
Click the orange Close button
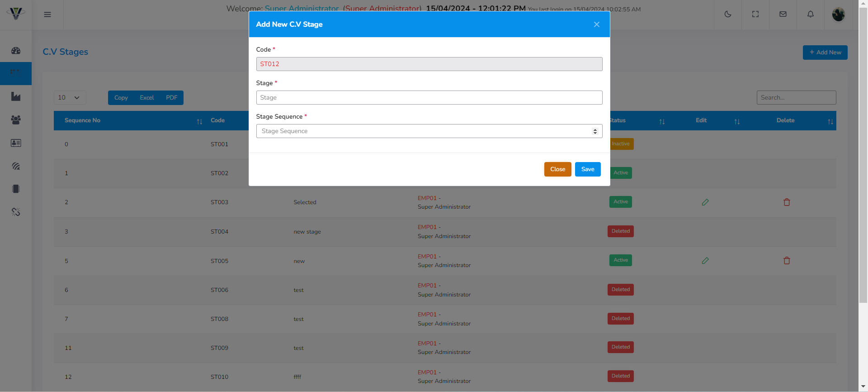pyautogui.click(x=557, y=169)
